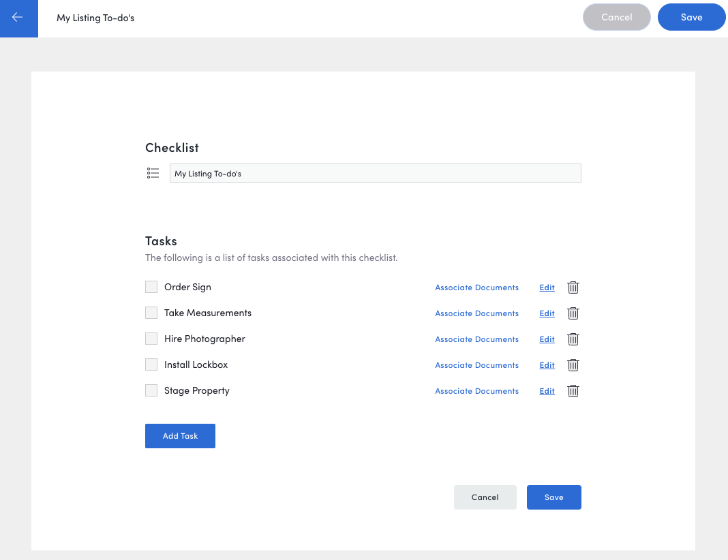The height and width of the screenshot is (560, 728).
Task: Check the Install Lockbox checkbox
Action: (x=151, y=364)
